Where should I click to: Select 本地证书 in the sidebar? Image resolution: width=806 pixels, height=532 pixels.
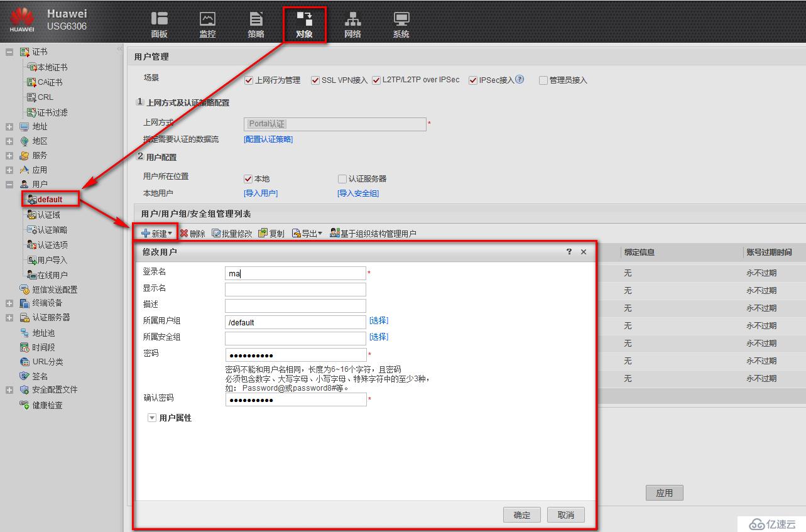click(x=52, y=67)
